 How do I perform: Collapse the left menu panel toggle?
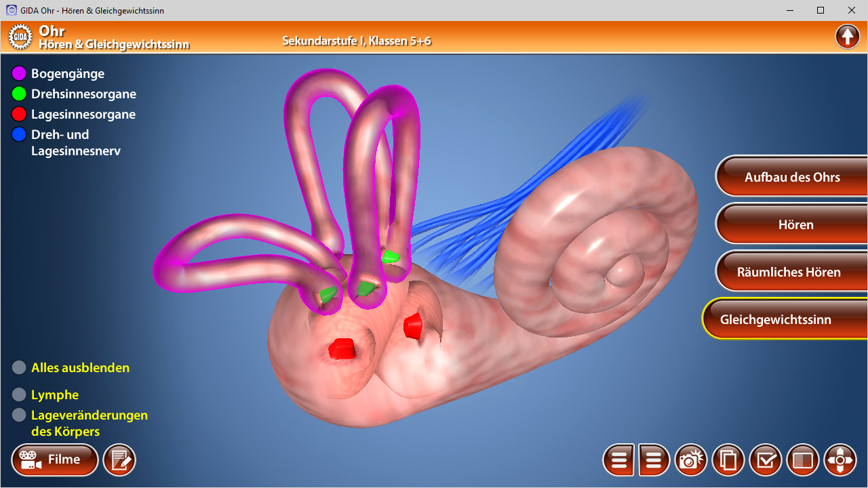click(x=618, y=461)
